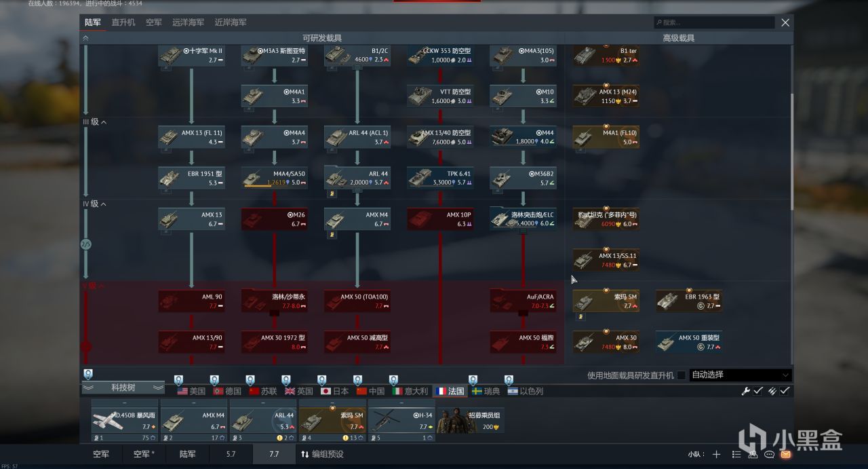Open the 科技树 selector dropdown
Viewport: 868px width, 469px height.
click(123, 388)
